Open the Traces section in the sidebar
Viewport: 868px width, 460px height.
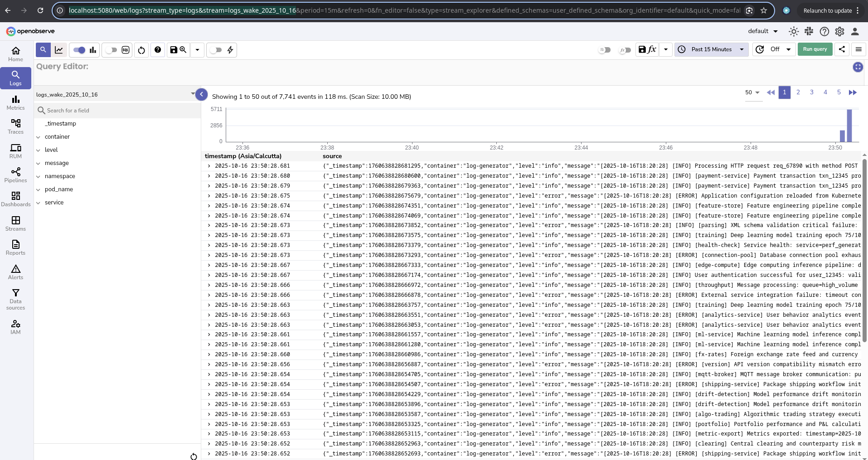(x=15, y=126)
